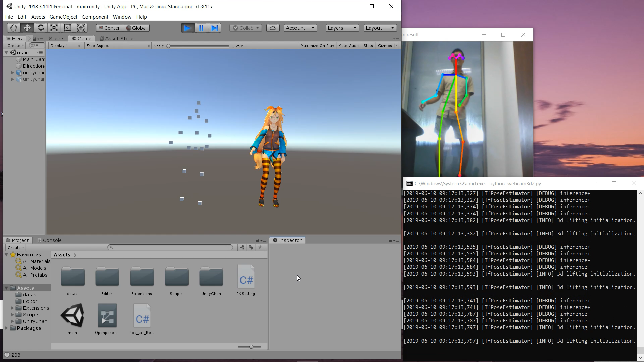Open the Account dropdown button

[x=300, y=28]
